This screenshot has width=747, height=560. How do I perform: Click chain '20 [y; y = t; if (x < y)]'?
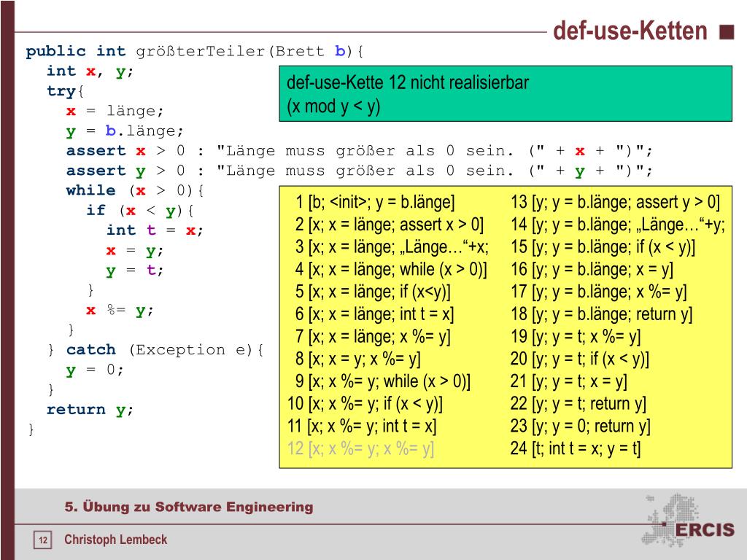[580, 359]
